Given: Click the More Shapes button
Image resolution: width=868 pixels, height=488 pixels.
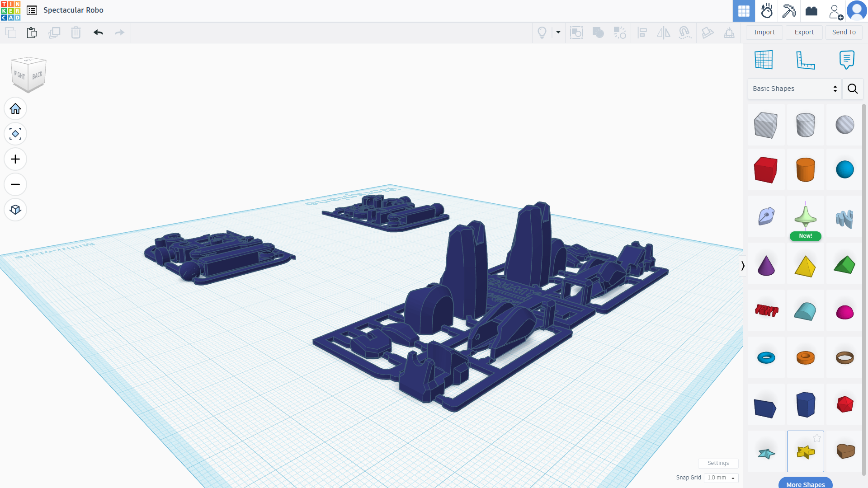Looking at the screenshot, I should (805, 483).
